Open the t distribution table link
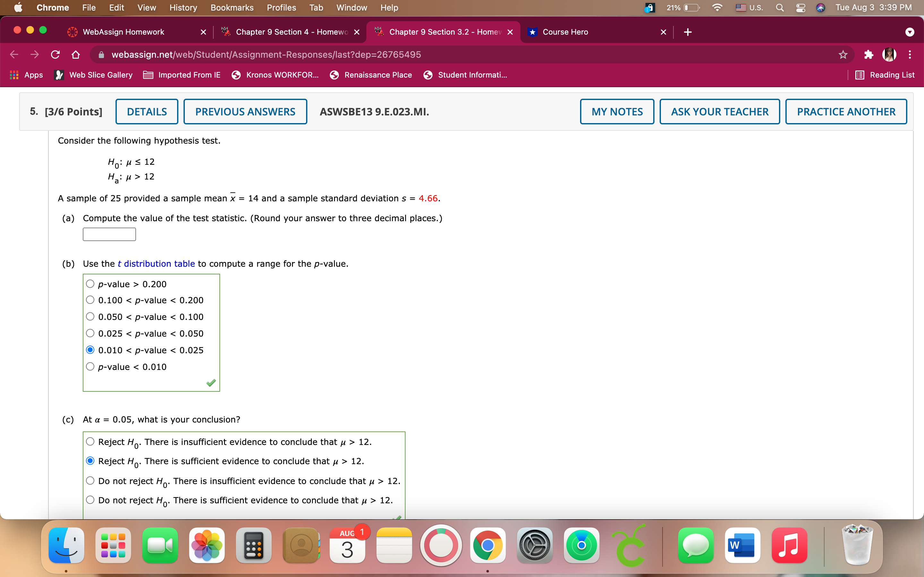 [x=156, y=263]
